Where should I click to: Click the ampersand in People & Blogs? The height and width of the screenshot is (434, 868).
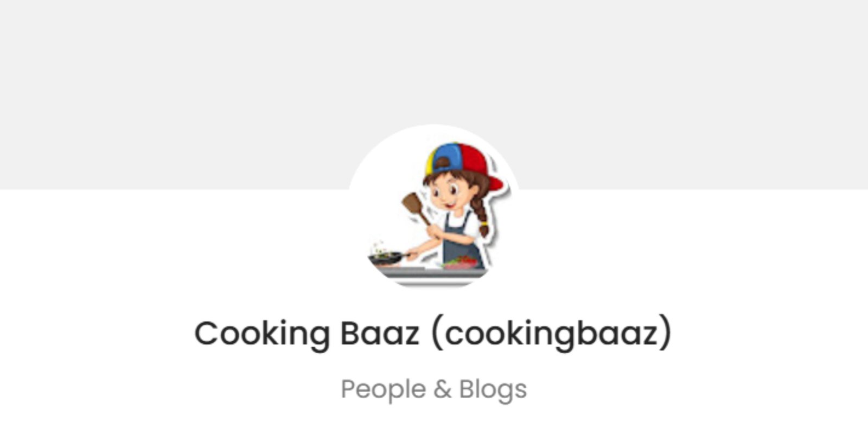click(443, 390)
